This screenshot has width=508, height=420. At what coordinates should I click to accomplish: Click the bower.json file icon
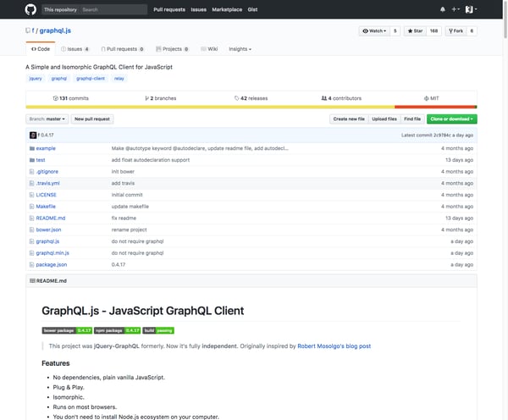pos(32,229)
